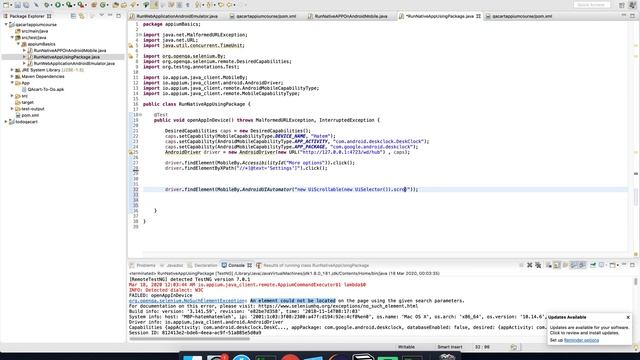Select RunNativeAppUsingPackage.java in Package Explorer

(67, 57)
